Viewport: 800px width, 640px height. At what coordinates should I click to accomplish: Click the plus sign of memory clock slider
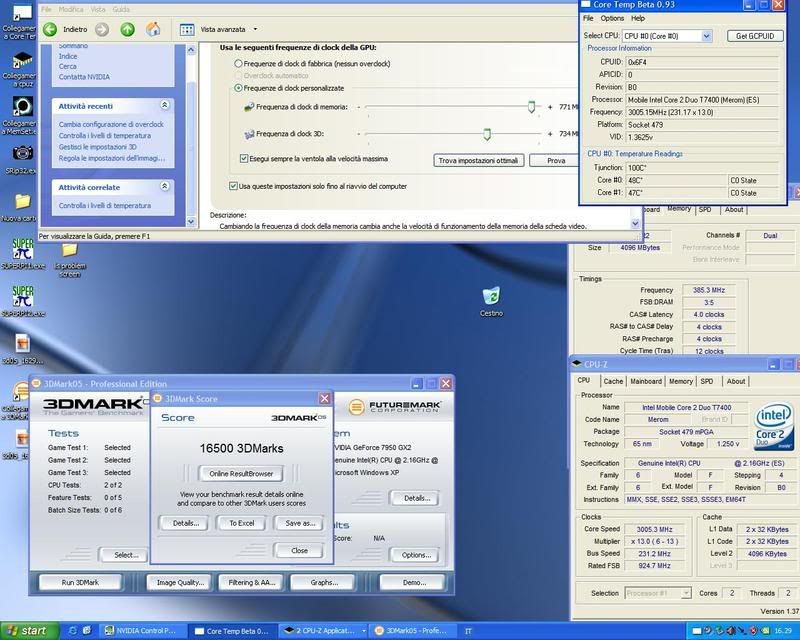[x=550, y=107]
